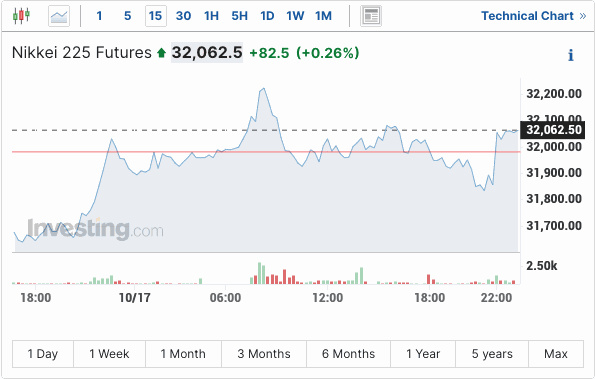The image size is (595, 379).
Task: Choose the 1D interval
Action: click(x=267, y=16)
